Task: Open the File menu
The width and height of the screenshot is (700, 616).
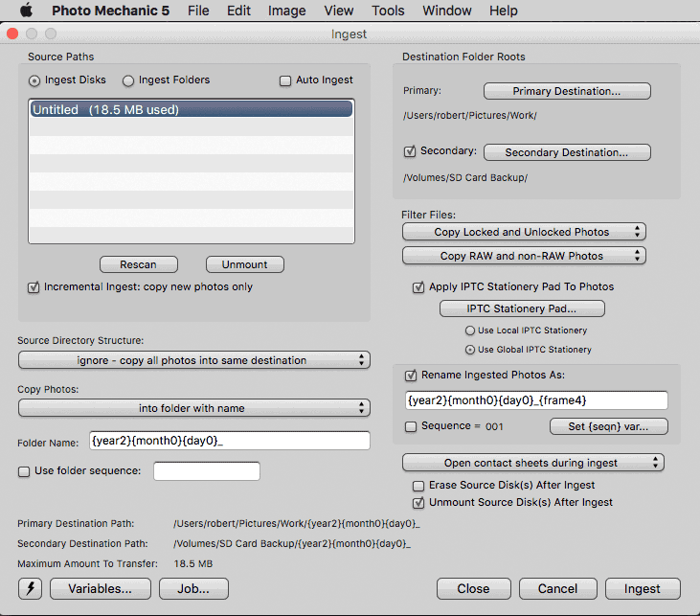Action: 198,11
